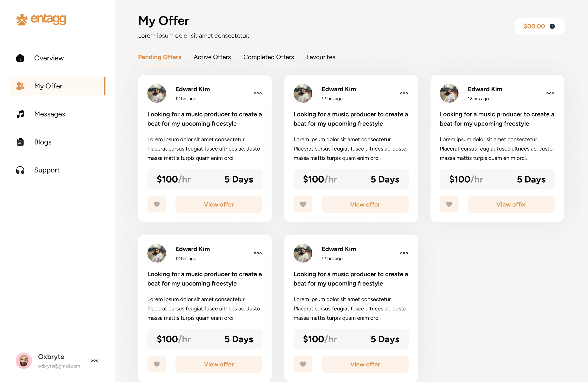Click the Oxbryte profile avatar
The height and width of the screenshot is (382, 588).
[24, 360]
